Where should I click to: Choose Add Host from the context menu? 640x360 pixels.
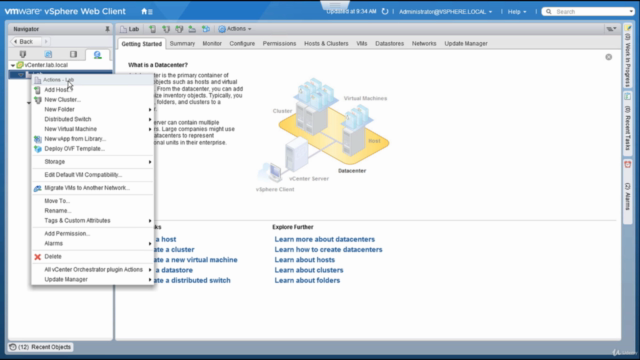click(x=58, y=90)
